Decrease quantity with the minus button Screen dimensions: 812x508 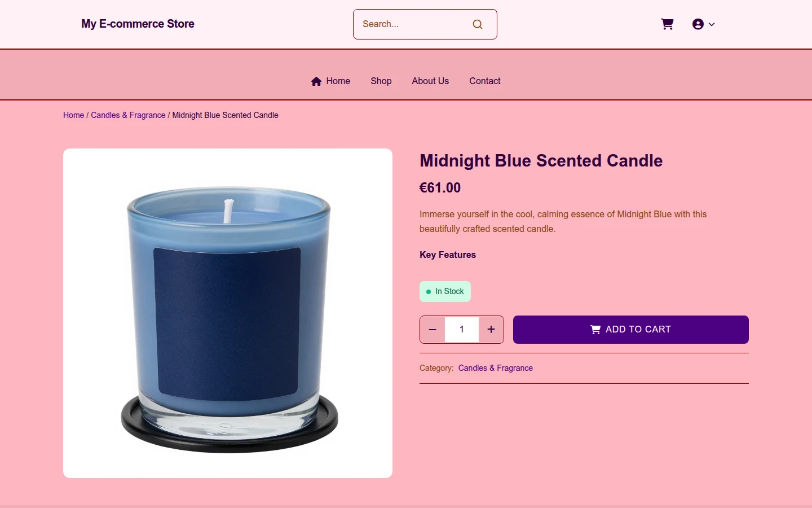[433, 330]
